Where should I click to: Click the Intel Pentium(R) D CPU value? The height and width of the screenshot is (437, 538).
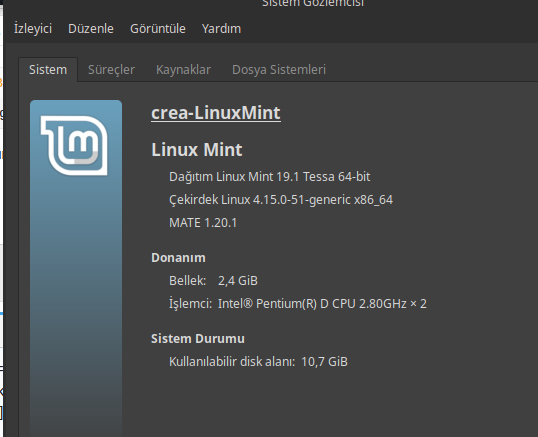click(322, 304)
